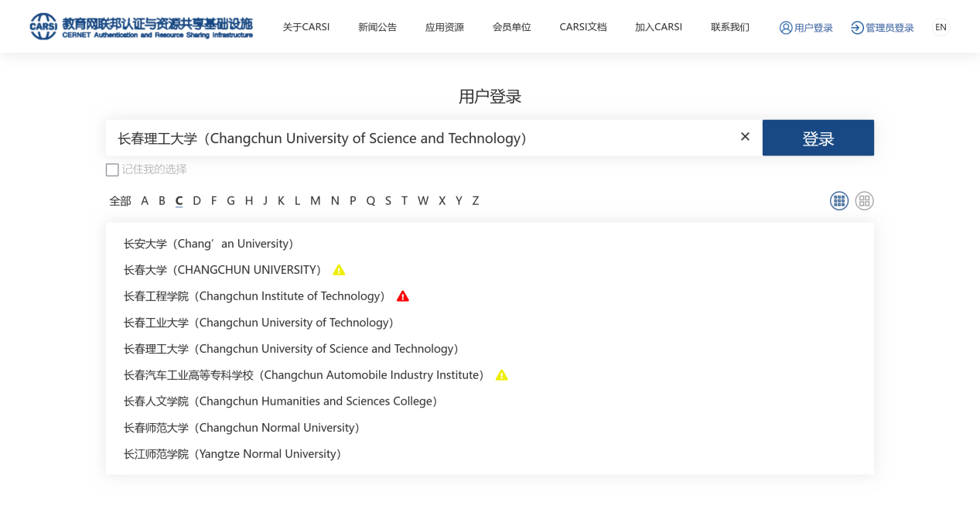The image size is (980, 516).
Task: Click yellow warning icon beside 长春汽车工业高等专科学校
Action: pos(501,375)
